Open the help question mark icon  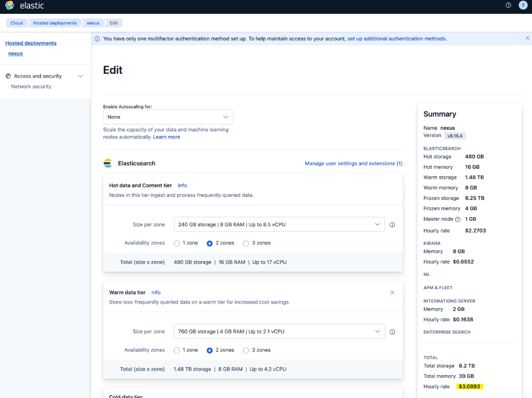[x=508, y=6]
